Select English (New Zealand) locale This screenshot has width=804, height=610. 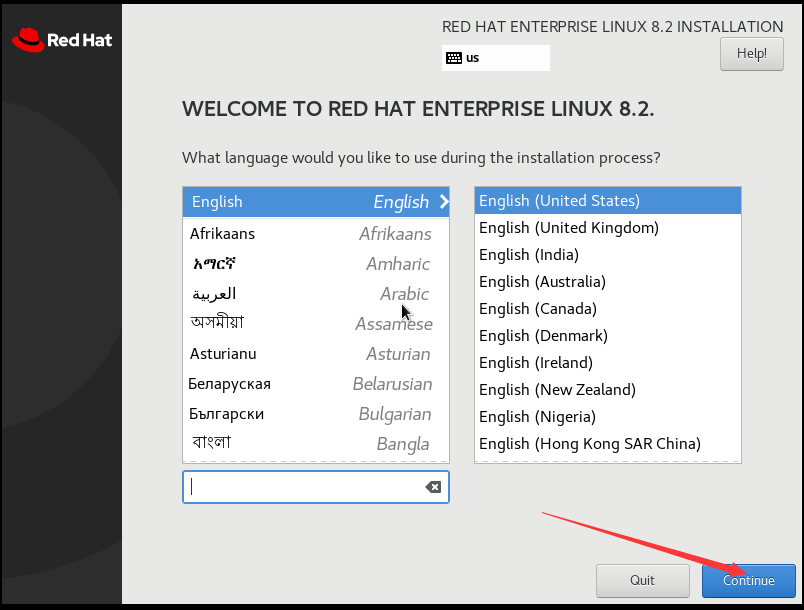click(x=608, y=390)
